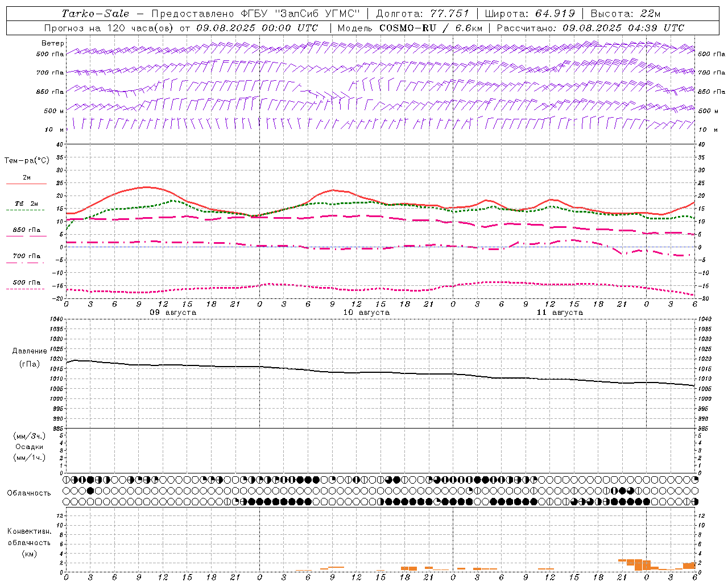
Task: Select the 'Конвективн.' convective label
Action: pyautogui.click(x=29, y=531)
